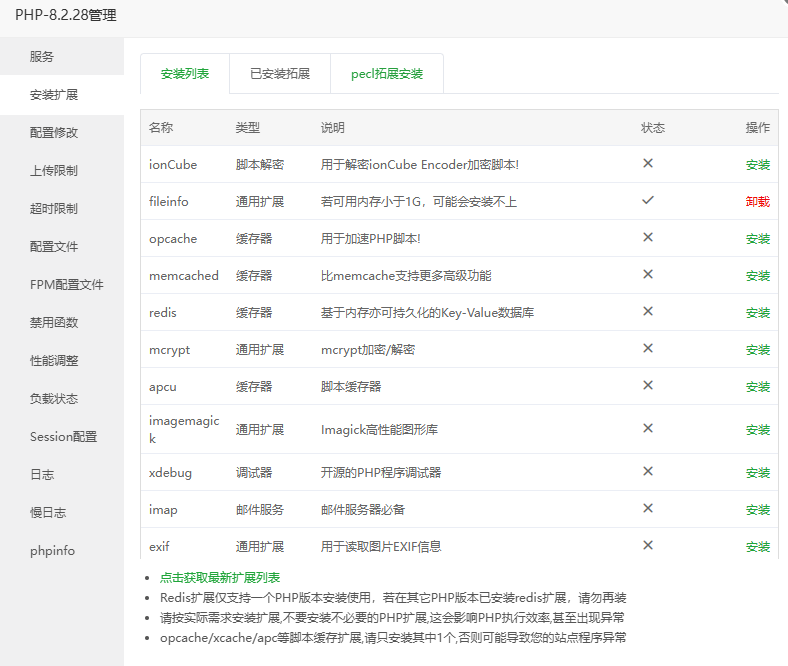
Task: Click the imap status X icon
Action: tap(648, 508)
